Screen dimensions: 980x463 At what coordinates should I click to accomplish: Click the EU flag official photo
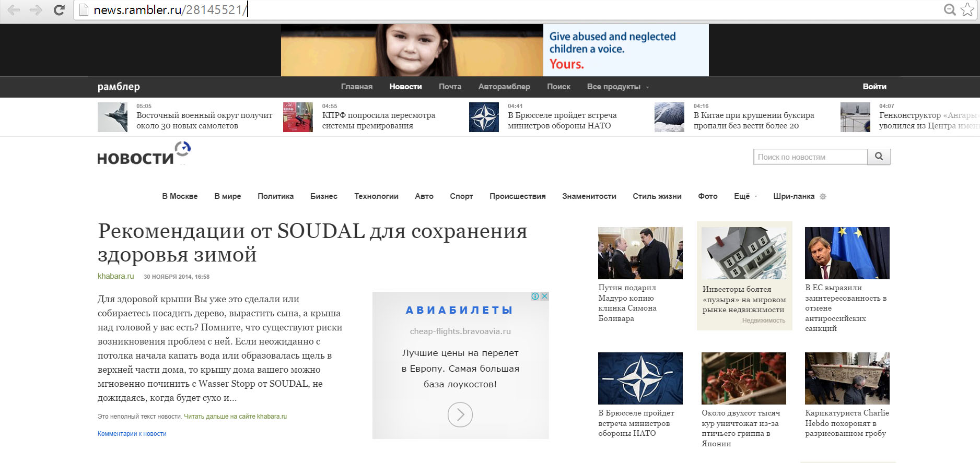click(847, 253)
